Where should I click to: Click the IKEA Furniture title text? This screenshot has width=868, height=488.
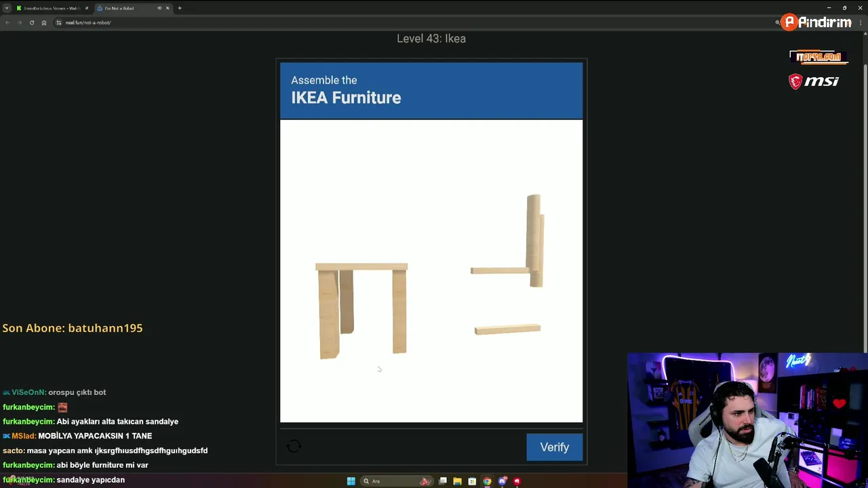346,98
